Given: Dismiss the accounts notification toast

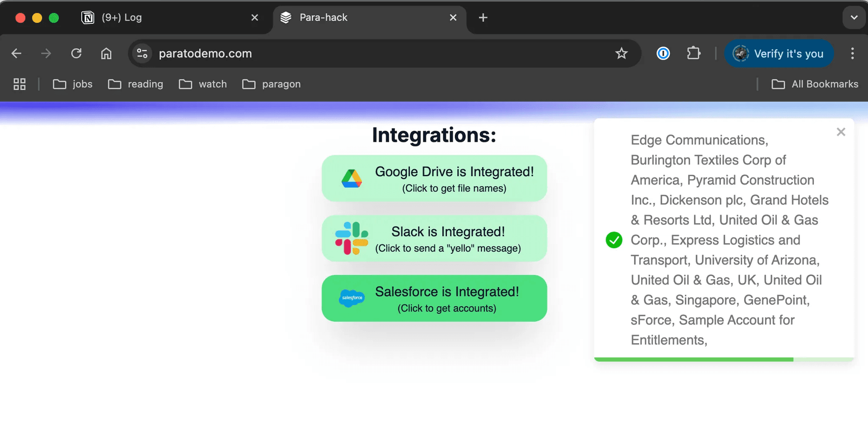Looking at the screenshot, I should click(841, 132).
